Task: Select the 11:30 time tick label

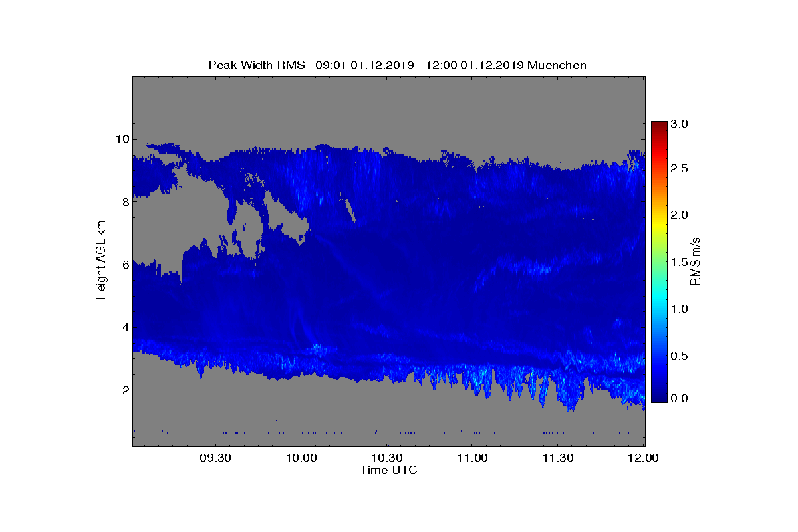Action: tap(559, 458)
